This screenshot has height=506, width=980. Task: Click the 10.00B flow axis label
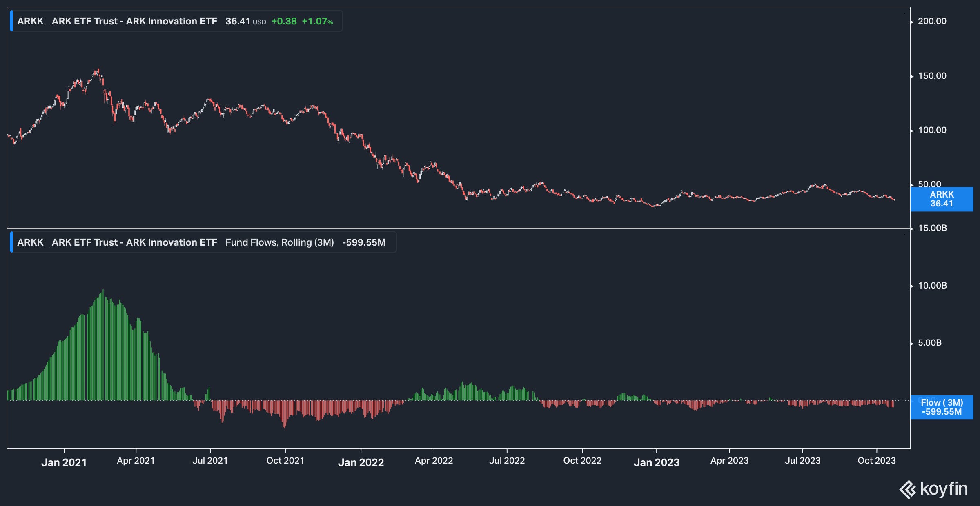932,286
